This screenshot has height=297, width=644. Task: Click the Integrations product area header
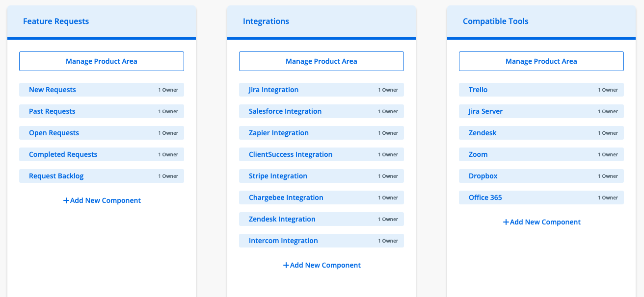tap(266, 22)
